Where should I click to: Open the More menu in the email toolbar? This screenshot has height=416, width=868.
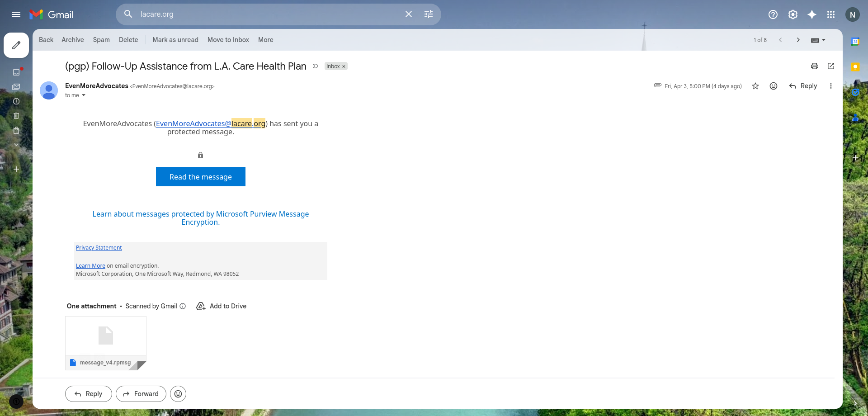click(265, 40)
